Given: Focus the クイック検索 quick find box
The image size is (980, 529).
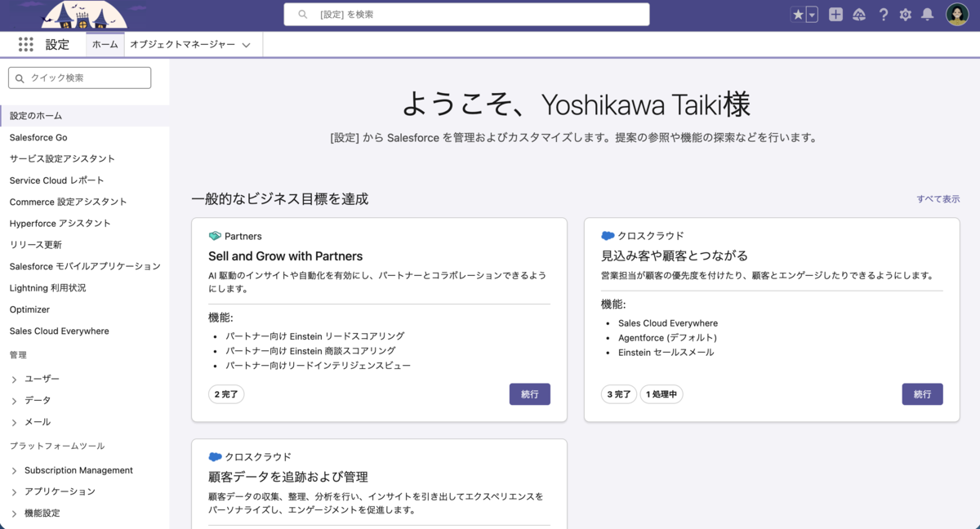Looking at the screenshot, I should (80, 78).
